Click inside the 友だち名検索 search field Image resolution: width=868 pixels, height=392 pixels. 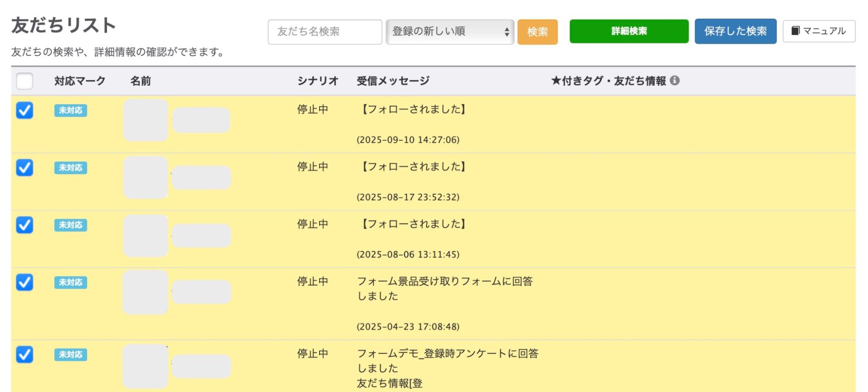coord(324,32)
